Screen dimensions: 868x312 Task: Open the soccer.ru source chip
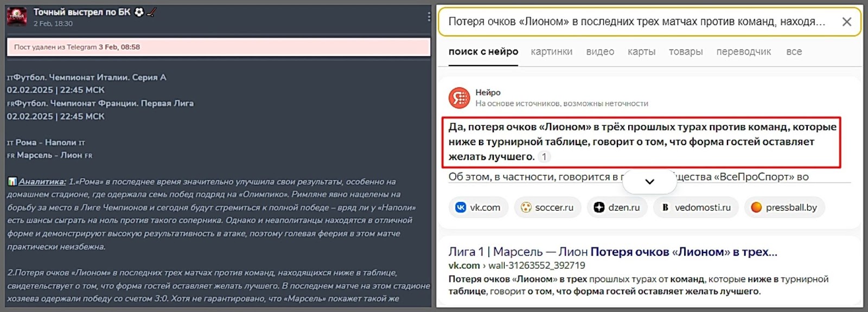point(547,207)
